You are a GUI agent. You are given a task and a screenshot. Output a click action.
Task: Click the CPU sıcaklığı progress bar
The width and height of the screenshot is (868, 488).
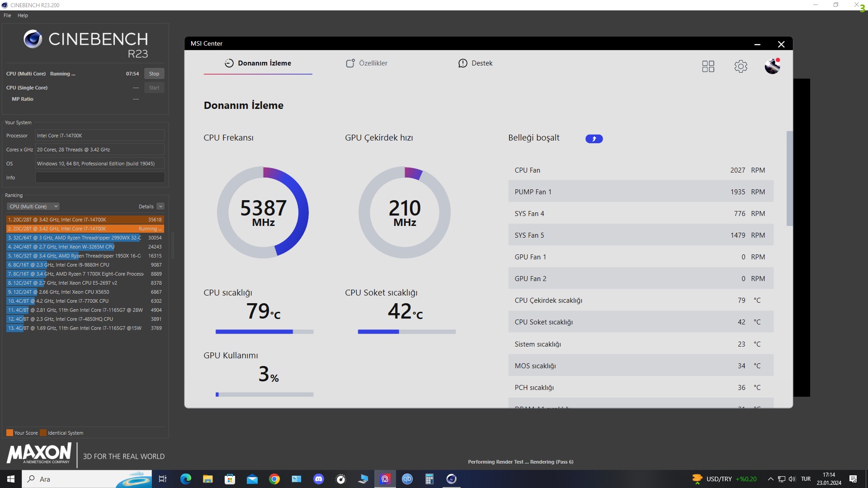pos(264,332)
